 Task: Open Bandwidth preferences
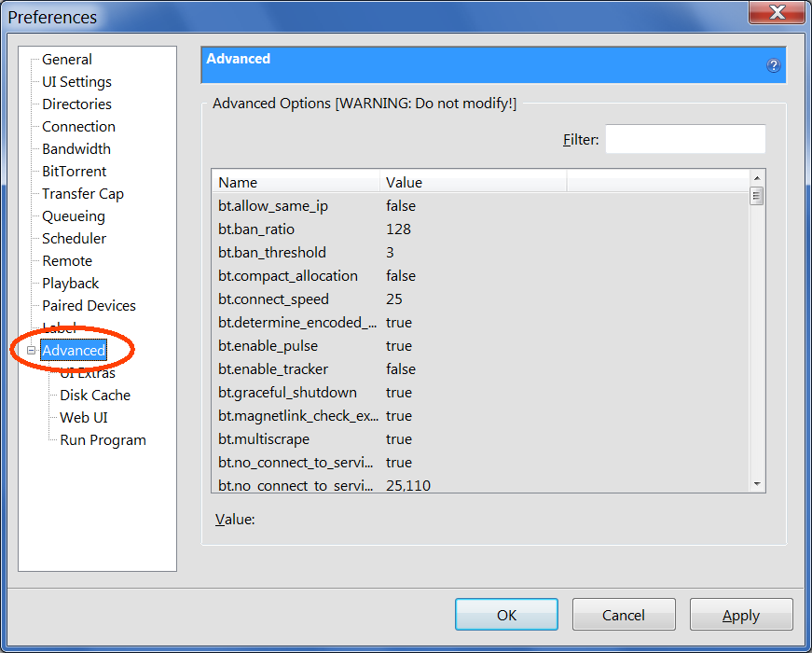pos(76,149)
